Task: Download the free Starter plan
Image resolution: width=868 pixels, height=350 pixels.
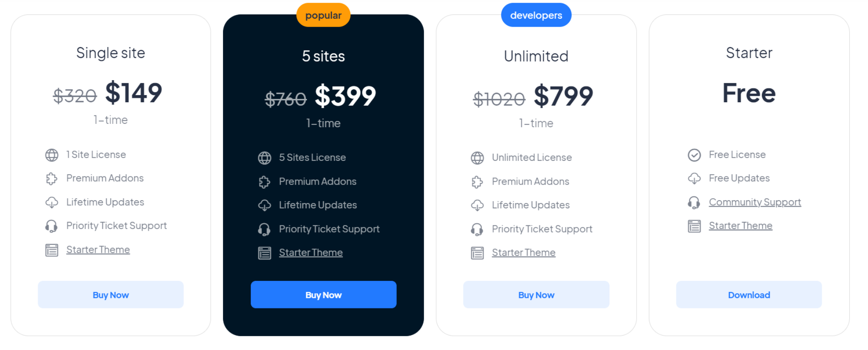Action: [x=749, y=294]
